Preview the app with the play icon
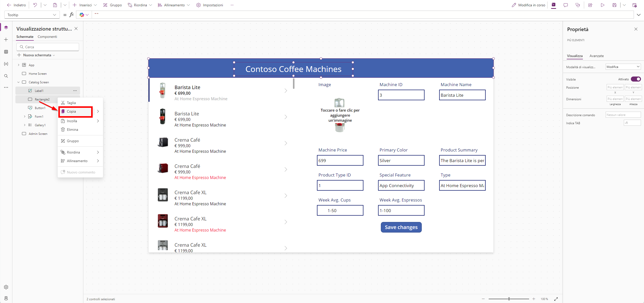This screenshot has height=303, width=644. [x=603, y=5]
